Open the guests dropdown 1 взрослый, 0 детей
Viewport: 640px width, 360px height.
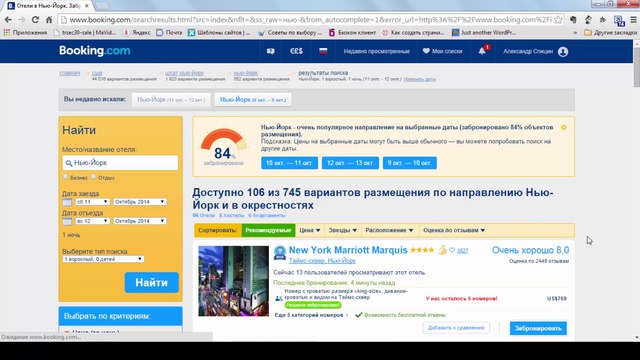[103, 259]
